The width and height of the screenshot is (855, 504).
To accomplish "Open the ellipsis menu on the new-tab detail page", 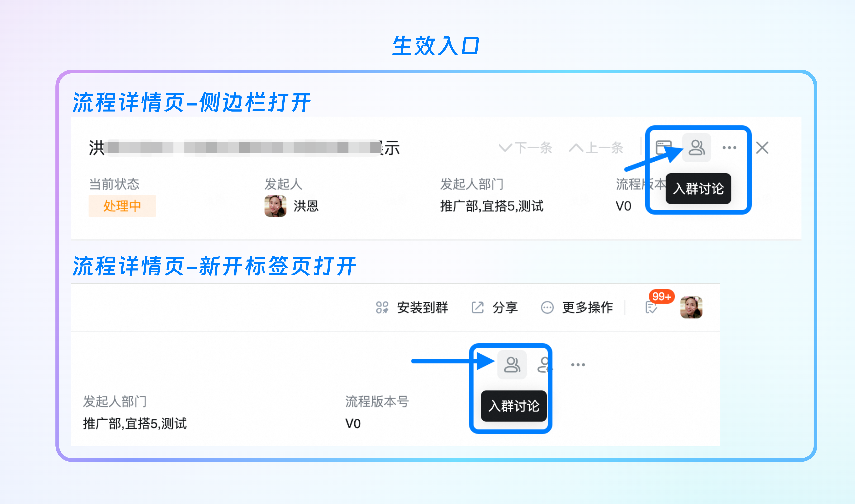I will [x=578, y=365].
